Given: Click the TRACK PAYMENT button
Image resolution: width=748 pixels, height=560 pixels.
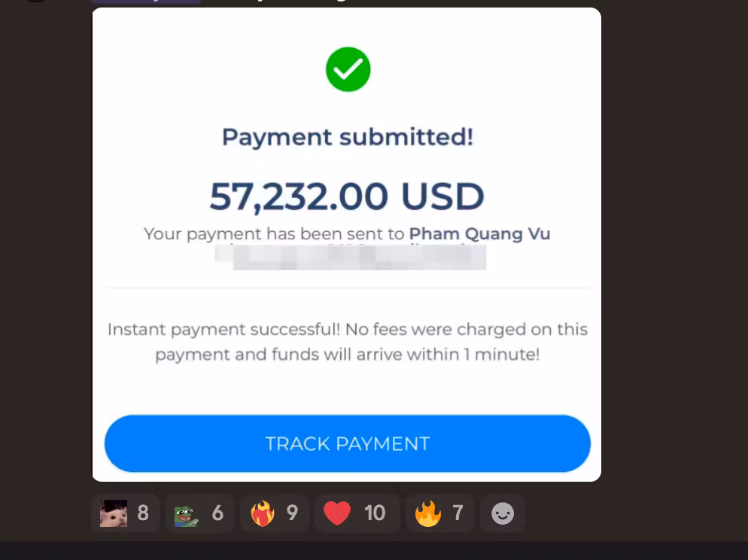Looking at the screenshot, I should point(348,443).
